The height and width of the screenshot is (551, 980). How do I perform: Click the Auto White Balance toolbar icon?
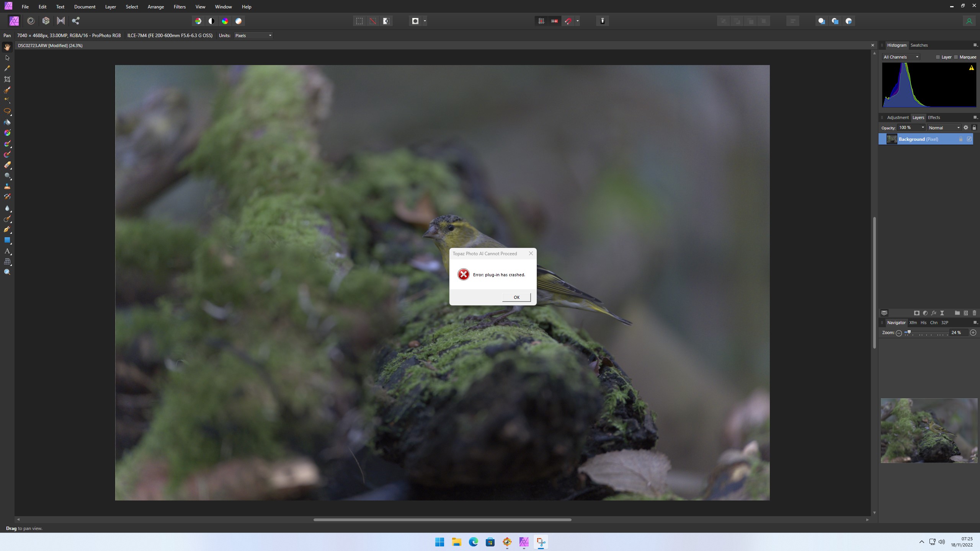[238, 21]
